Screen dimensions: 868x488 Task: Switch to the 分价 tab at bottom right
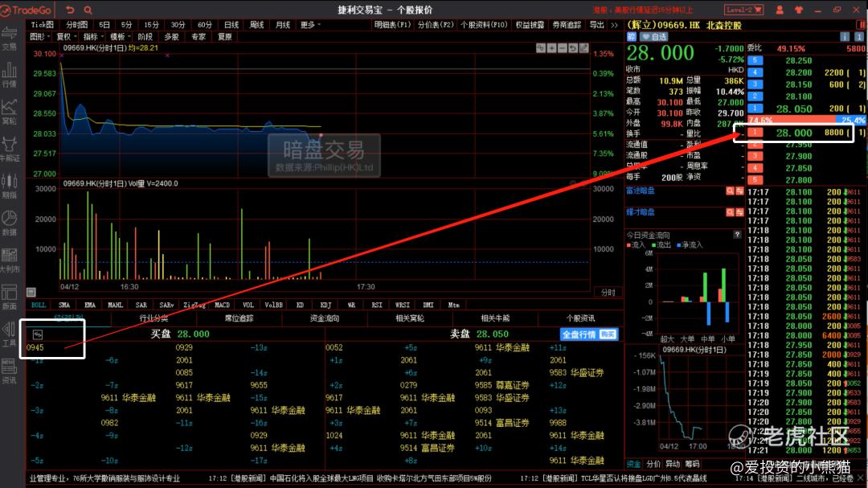click(x=653, y=464)
